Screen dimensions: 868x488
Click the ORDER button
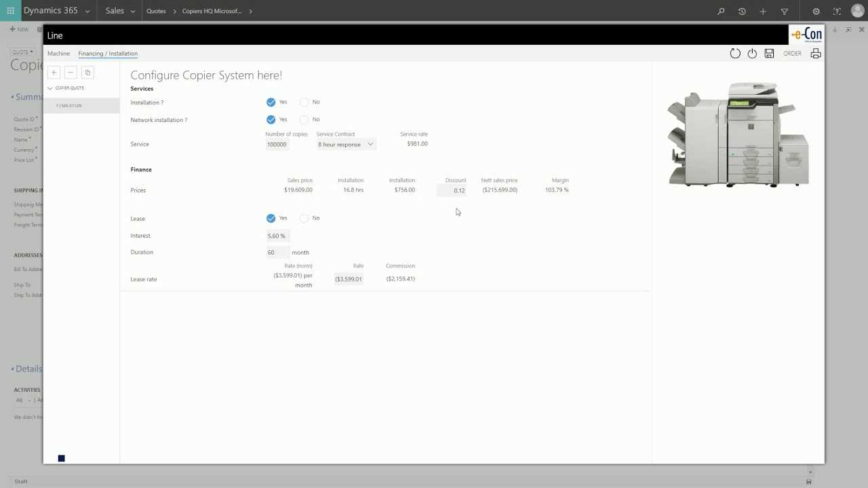click(792, 54)
